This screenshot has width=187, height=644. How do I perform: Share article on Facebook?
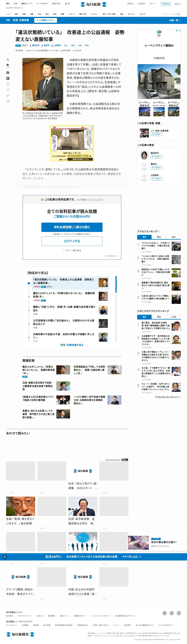8,73
